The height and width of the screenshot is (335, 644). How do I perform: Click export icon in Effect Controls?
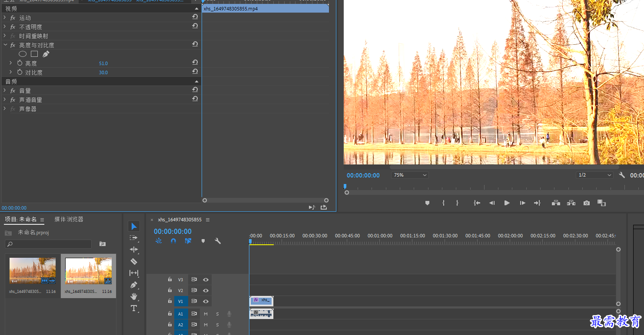[324, 207]
